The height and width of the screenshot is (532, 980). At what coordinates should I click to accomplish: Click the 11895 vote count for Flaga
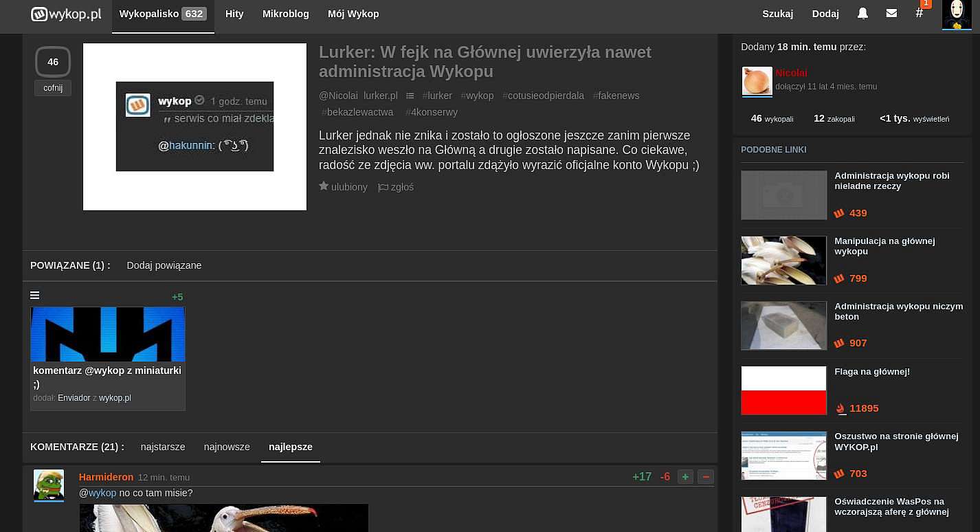864,408
